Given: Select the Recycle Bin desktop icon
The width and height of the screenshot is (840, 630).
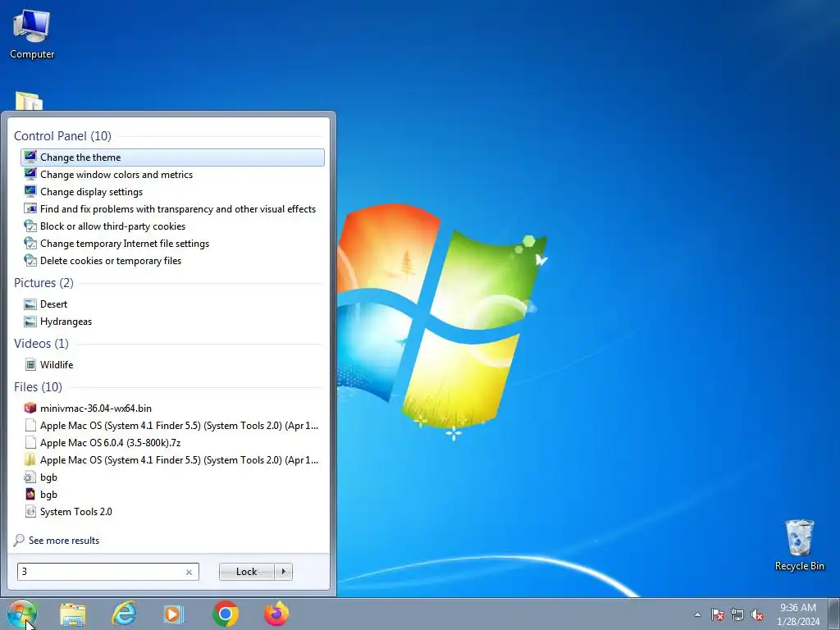Looking at the screenshot, I should (799, 545).
